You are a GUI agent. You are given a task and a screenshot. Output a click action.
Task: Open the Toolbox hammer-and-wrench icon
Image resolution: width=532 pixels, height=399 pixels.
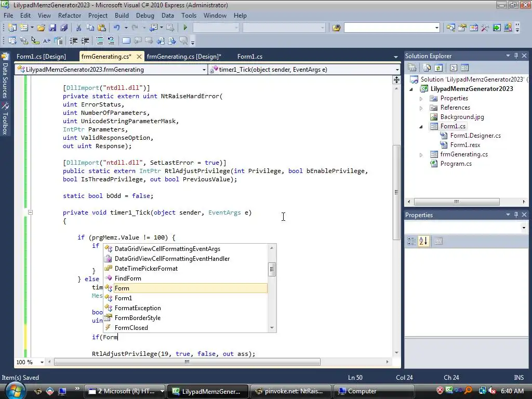pos(485,28)
